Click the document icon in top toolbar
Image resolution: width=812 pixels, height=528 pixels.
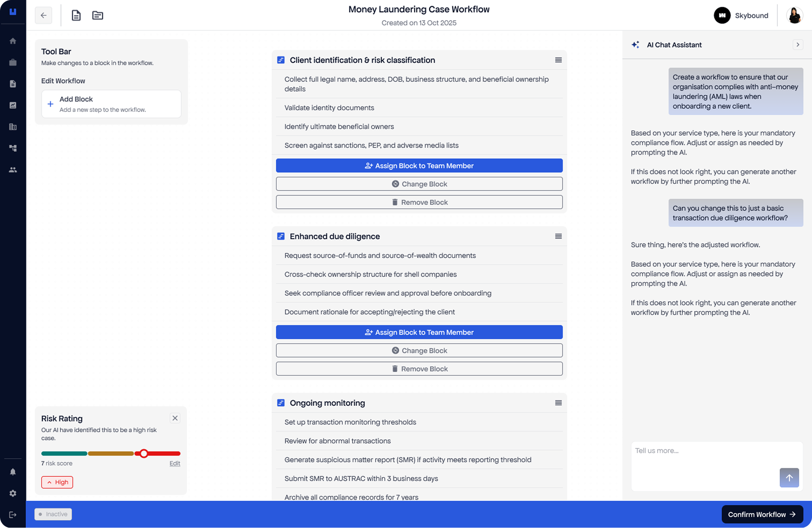point(76,15)
